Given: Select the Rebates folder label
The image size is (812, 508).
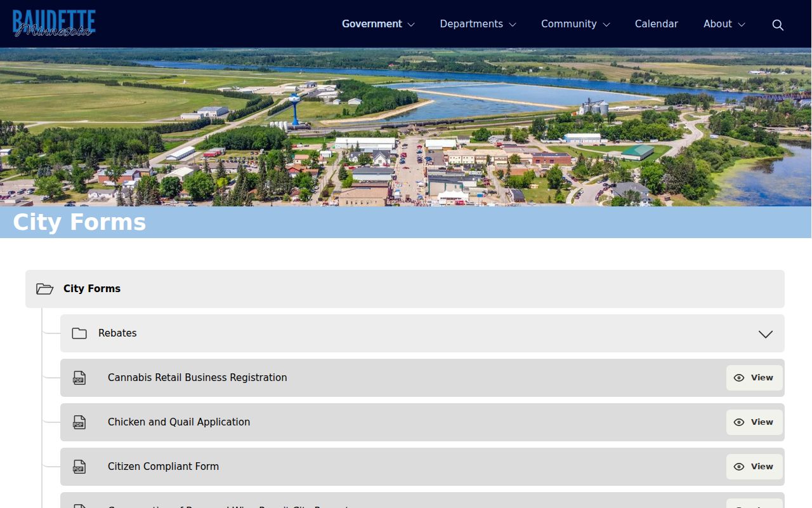Looking at the screenshot, I should coord(117,333).
